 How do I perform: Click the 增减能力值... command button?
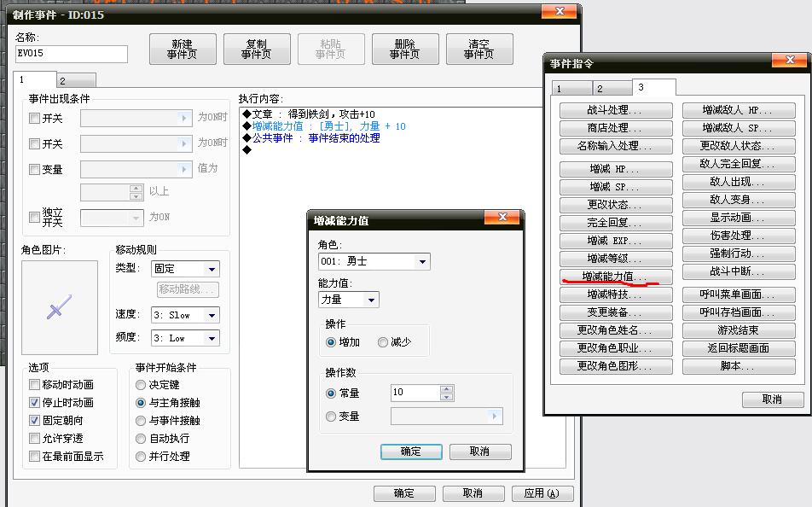tap(616, 277)
